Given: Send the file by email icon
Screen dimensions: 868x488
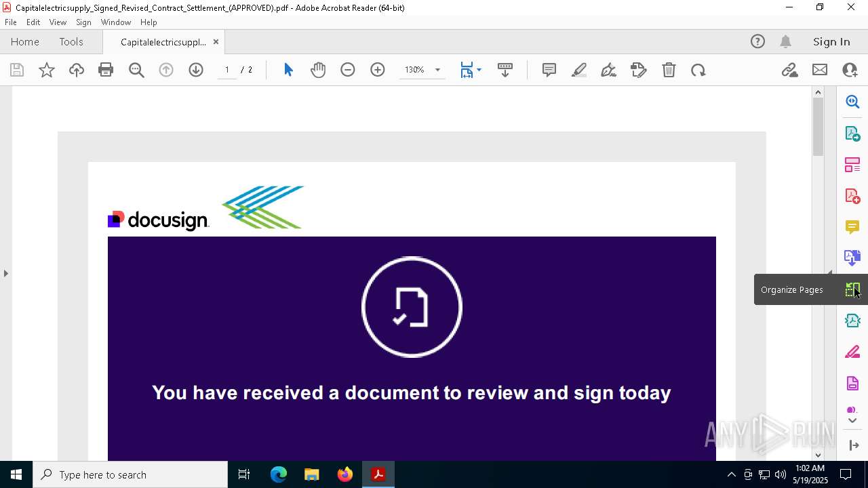Looking at the screenshot, I should [820, 70].
